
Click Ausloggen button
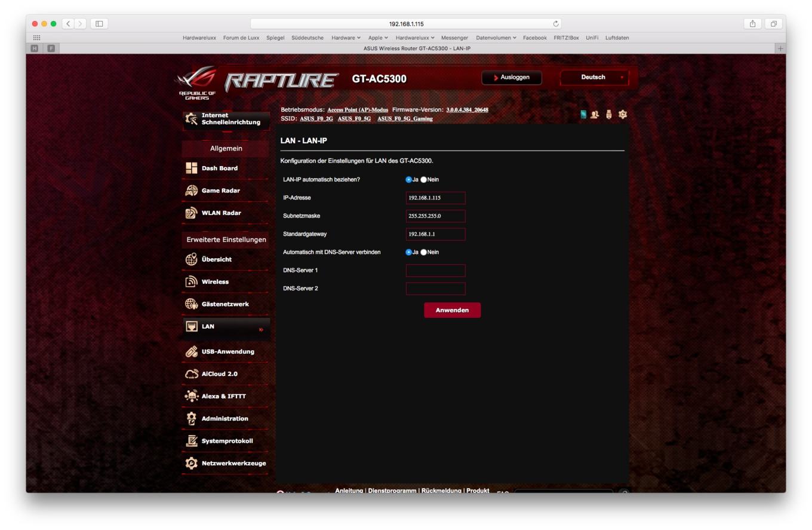[x=512, y=78]
